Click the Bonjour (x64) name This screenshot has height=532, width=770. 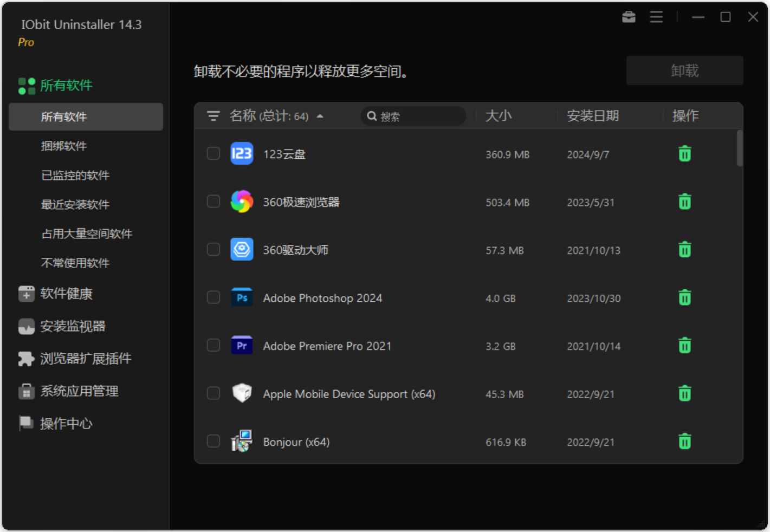coord(296,442)
